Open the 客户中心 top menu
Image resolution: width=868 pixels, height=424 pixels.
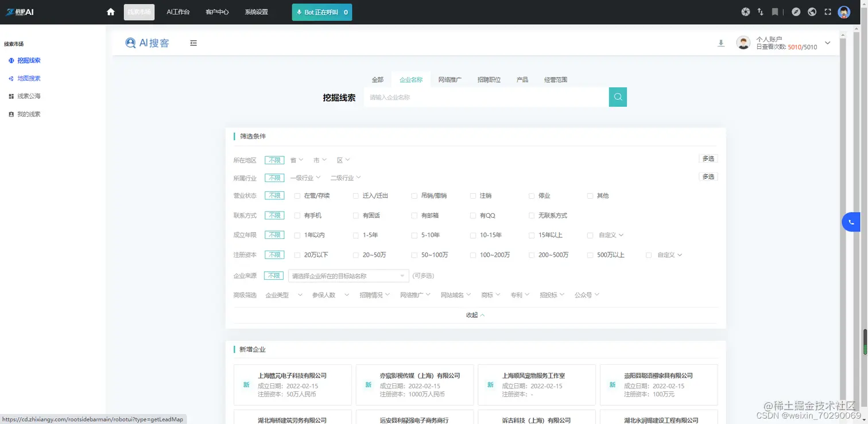click(x=217, y=12)
